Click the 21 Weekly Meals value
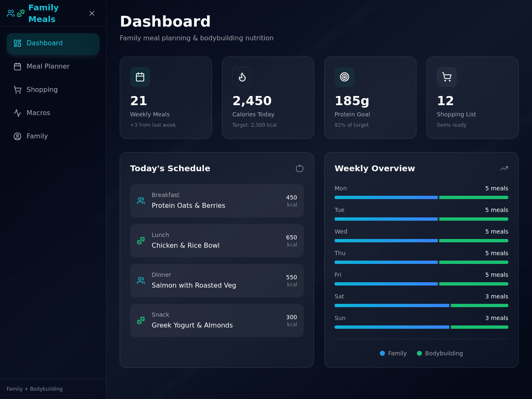The width and height of the screenshot is (532, 399). click(139, 101)
